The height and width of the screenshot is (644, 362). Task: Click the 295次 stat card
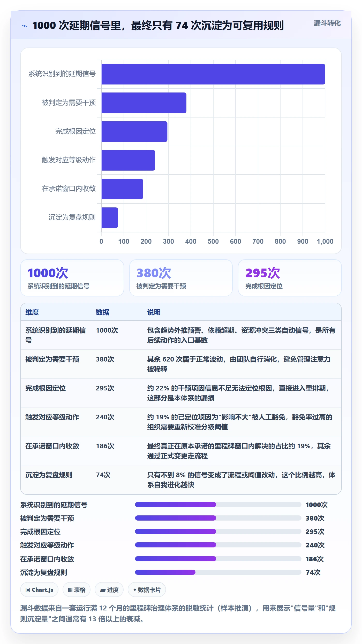tap(290, 278)
